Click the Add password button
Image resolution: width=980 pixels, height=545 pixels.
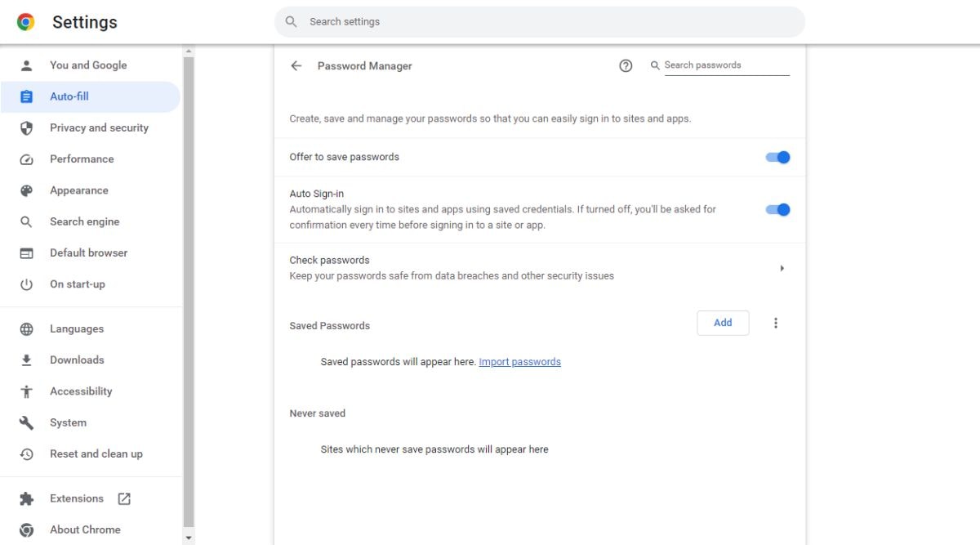coord(722,323)
